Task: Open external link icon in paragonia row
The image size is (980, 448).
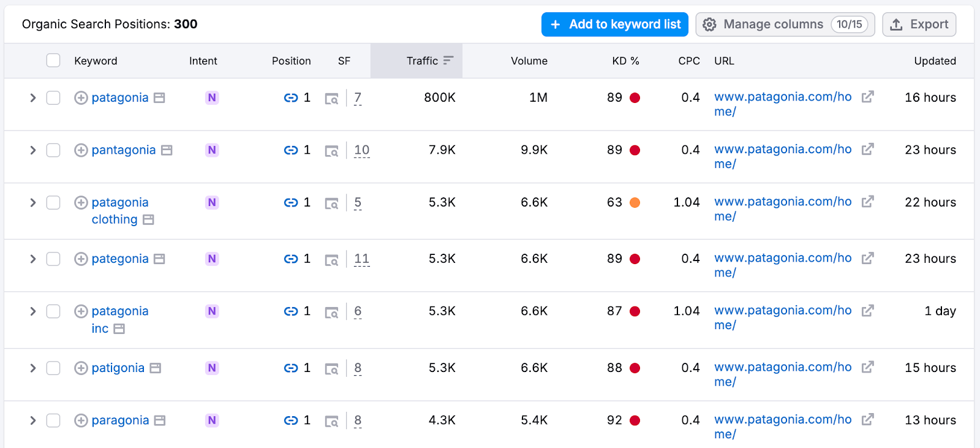Action: pos(867,419)
